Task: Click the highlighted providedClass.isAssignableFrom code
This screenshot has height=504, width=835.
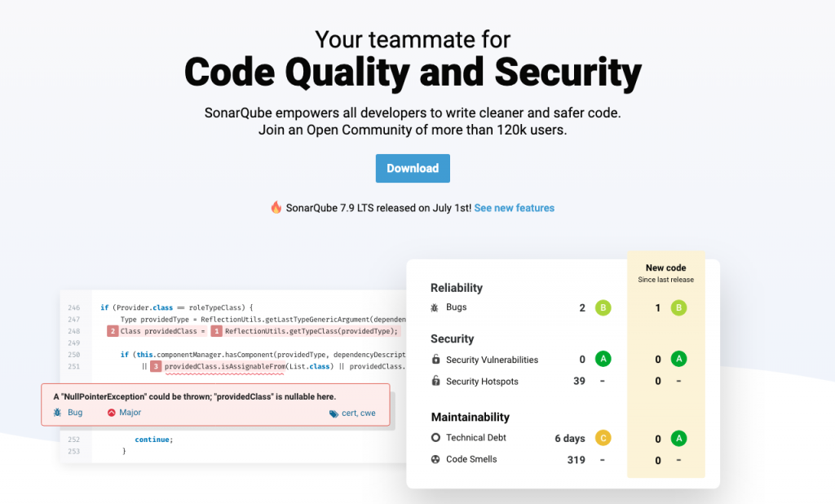Action: (x=225, y=366)
